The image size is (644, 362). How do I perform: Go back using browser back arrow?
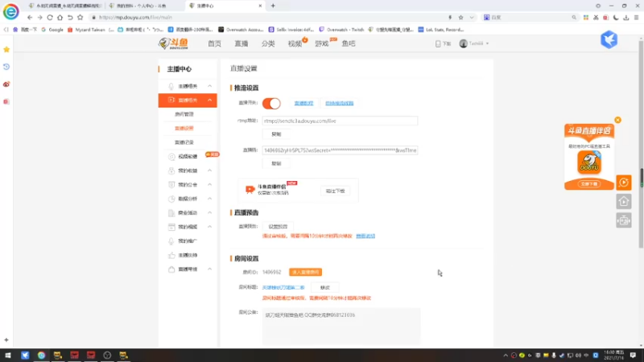(x=30, y=18)
